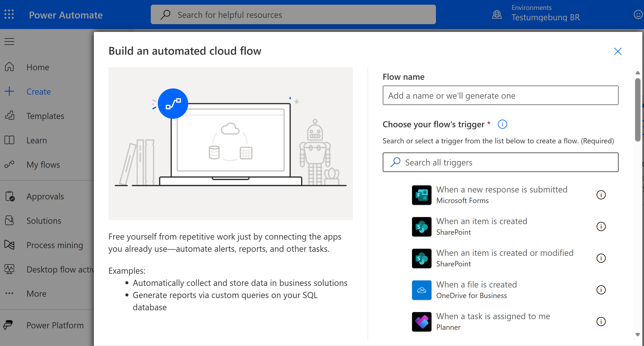Open the app launcher waffle icon
644x346 pixels.
coord(9,14)
